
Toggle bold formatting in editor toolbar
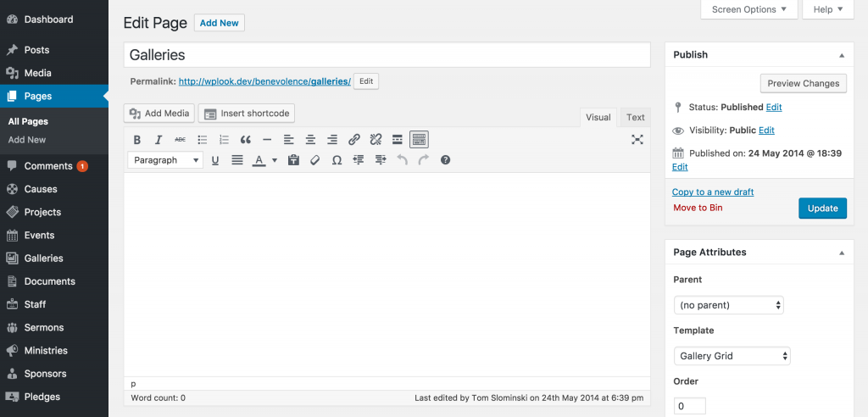pos(137,140)
